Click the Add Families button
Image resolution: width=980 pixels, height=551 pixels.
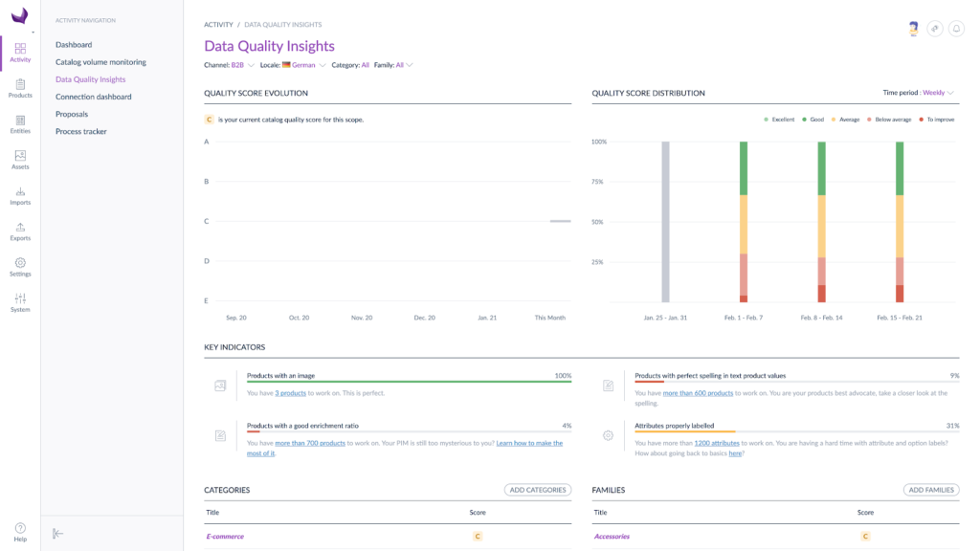930,490
